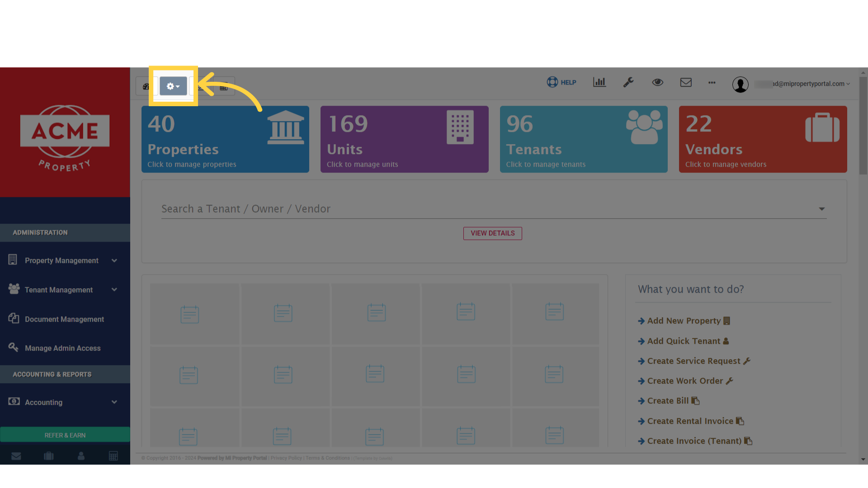Click the Manage Admin Access key icon
The height and width of the screenshot is (488, 868).
click(x=13, y=347)
